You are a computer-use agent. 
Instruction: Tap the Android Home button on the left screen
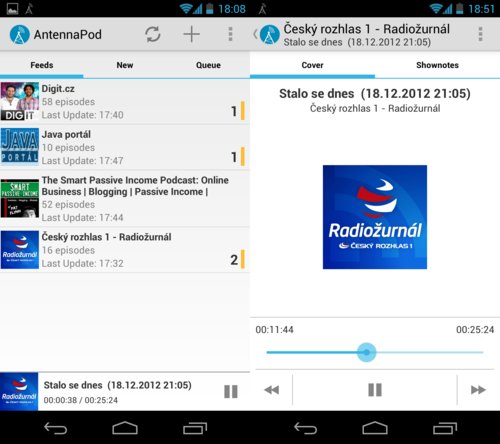tap(125, 428)
